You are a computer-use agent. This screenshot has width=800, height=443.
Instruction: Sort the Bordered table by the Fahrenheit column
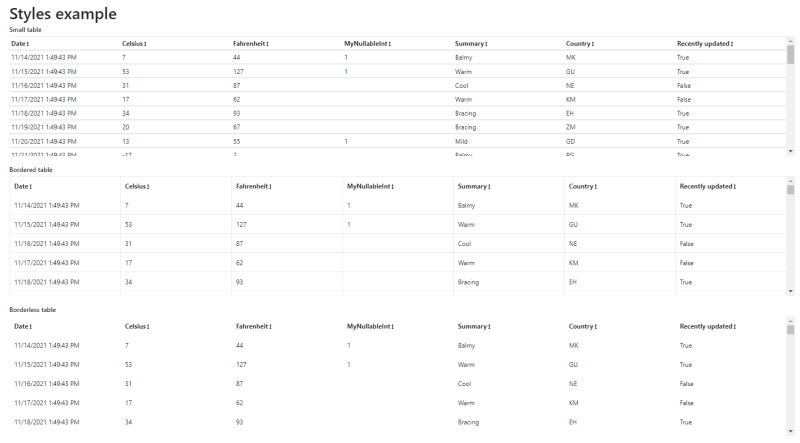coord(270,187)
